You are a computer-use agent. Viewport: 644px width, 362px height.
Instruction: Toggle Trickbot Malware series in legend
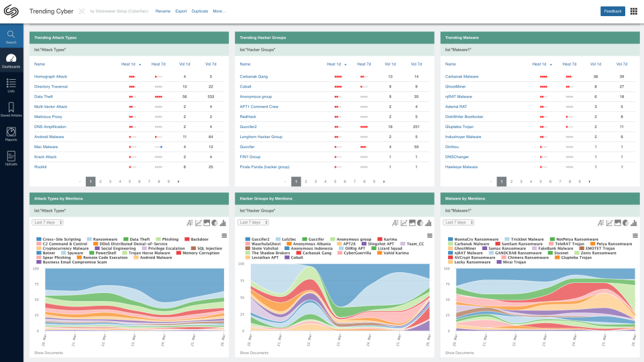[x=524, y=239]
